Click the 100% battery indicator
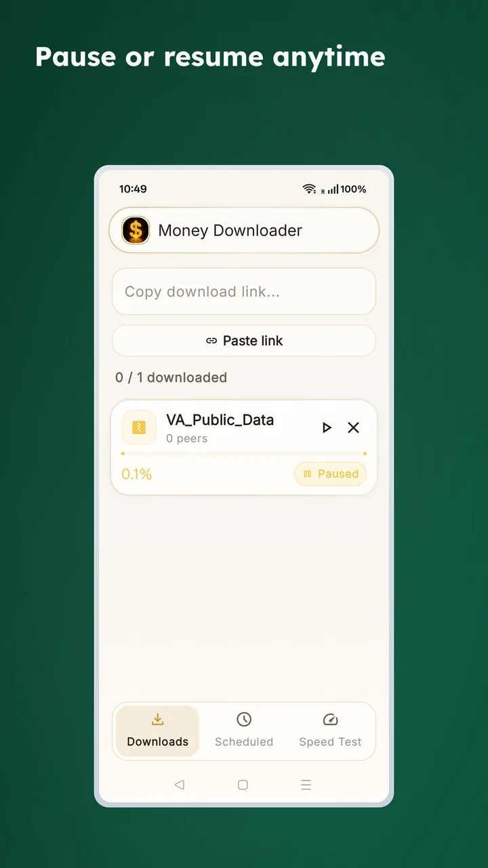 pyautogui.click(x=353, y=189)
